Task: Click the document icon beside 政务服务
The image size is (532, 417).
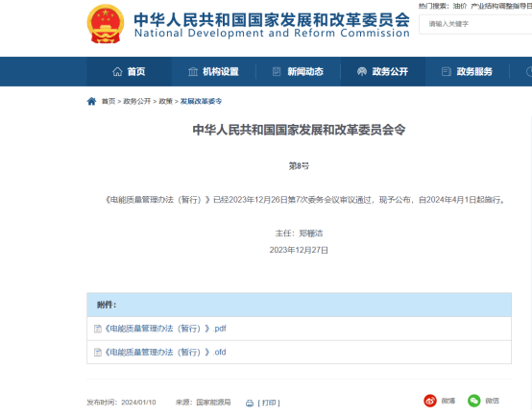Action: click(x=447, y=72)
